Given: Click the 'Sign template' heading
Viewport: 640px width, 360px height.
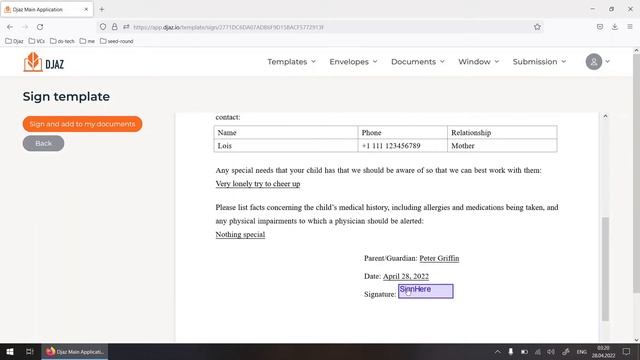Looking at the screenshot, I should [x=66, y=97].
